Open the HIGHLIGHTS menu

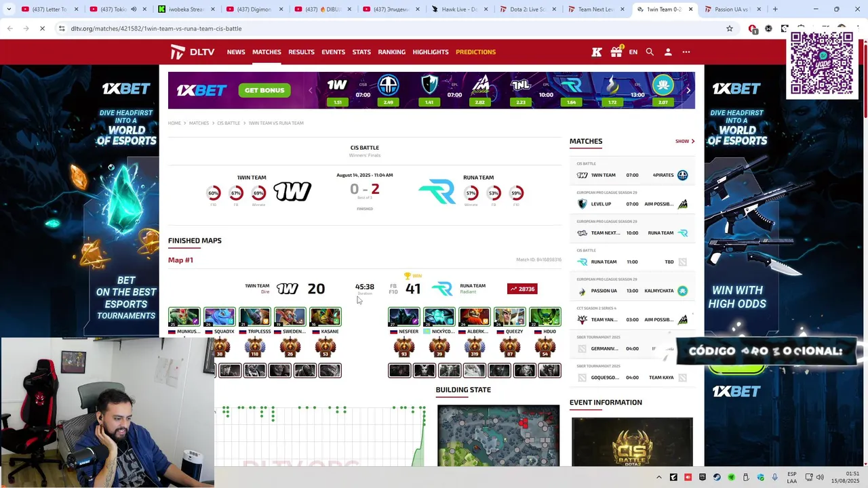point(431,52)
